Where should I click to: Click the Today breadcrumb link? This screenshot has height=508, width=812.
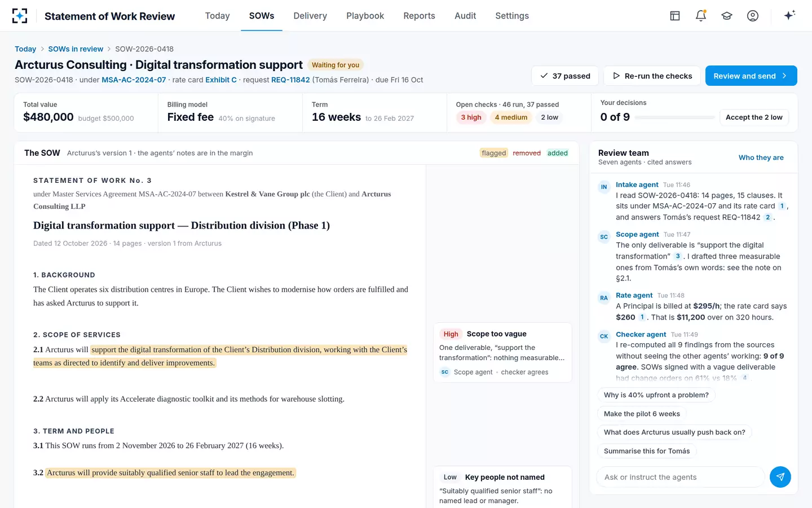pos(25,49)
